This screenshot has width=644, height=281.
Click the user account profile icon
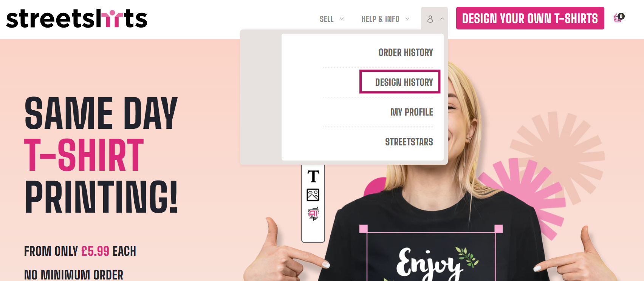pyautogui.click(x=430, y=19)
